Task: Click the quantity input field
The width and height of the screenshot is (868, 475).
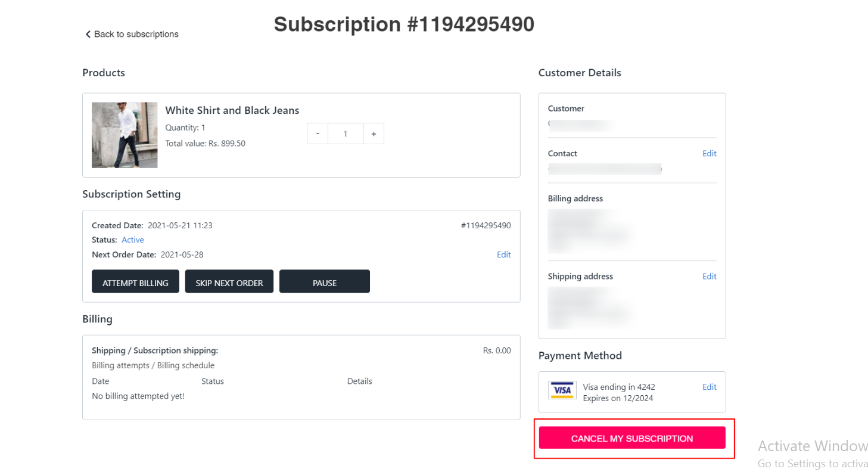Action: coord(346,134)
